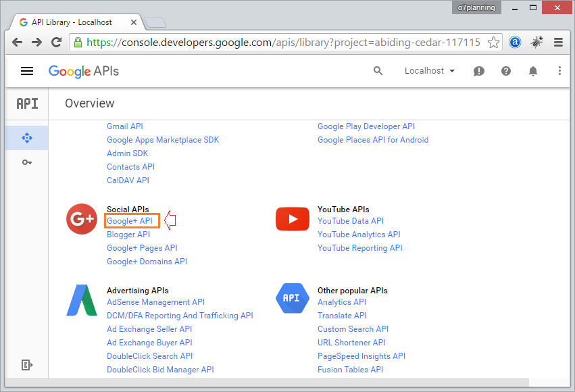Click the YouTube APIs heading

pyautogui.click(x=343, y=209)
